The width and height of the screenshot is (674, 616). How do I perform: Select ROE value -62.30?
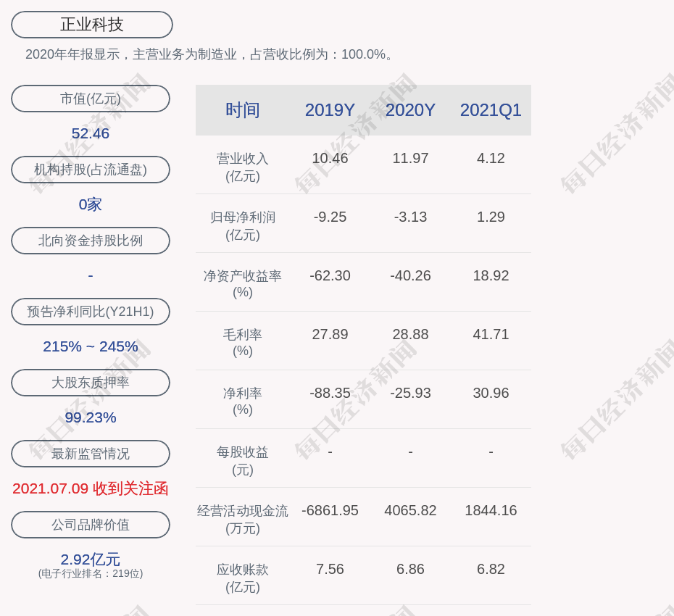[330, 275]
